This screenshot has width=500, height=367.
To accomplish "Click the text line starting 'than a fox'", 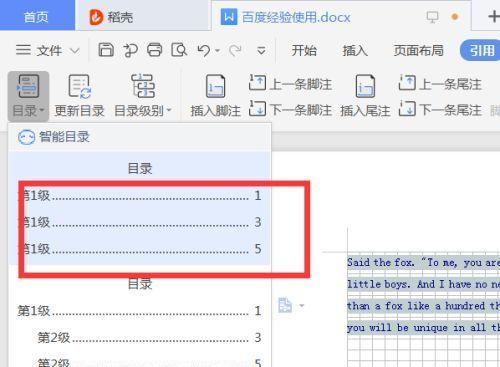I will tap(423, 306).
